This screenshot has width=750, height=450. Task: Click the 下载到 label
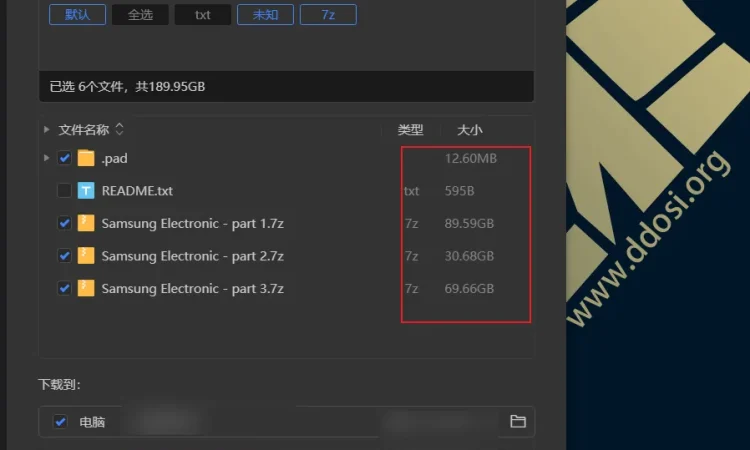pos(59,384)
